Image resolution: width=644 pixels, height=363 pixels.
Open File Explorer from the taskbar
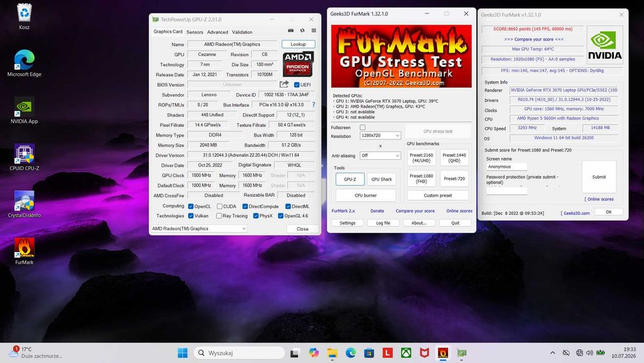[x=332, y=353]
